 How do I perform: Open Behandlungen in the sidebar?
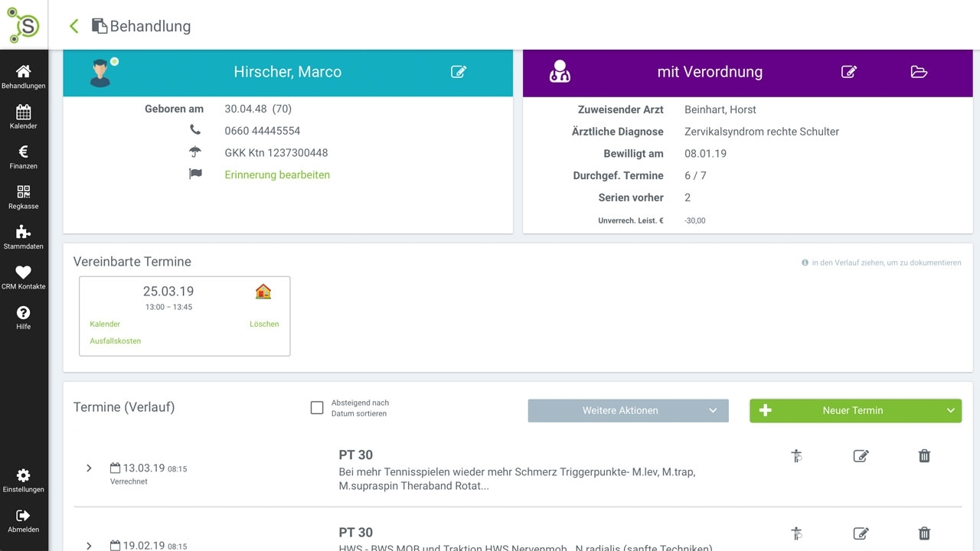point(24,77)
